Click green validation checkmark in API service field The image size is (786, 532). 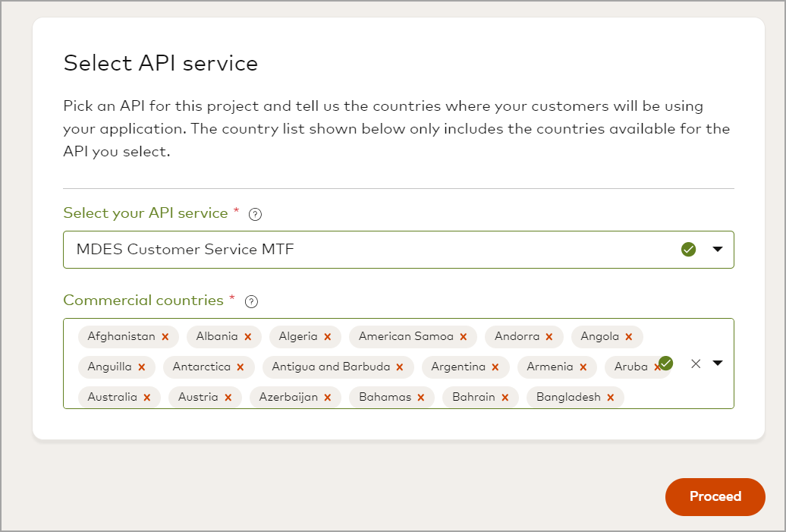(x=688, y=249)
